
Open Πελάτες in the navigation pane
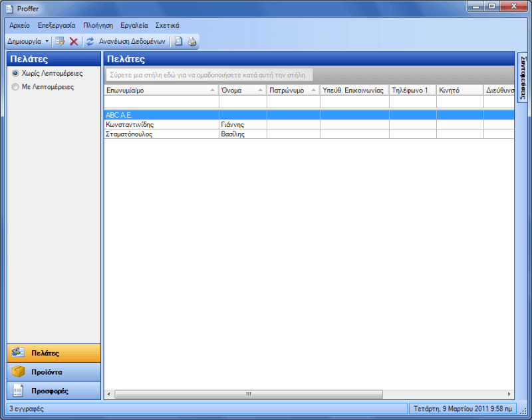[x=54, y=353]
